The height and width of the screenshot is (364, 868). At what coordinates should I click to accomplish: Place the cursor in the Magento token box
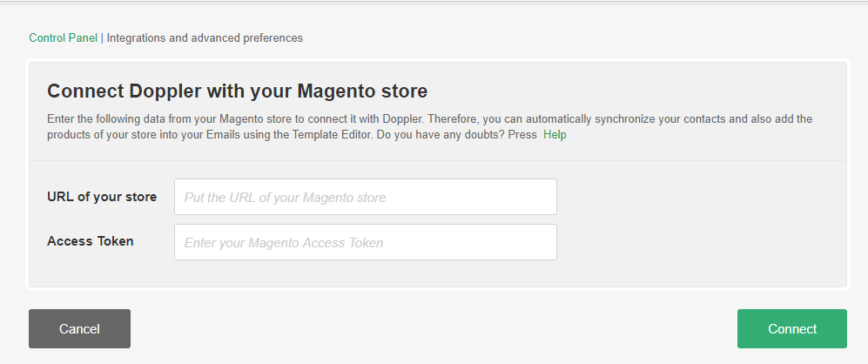pos(366,242)
